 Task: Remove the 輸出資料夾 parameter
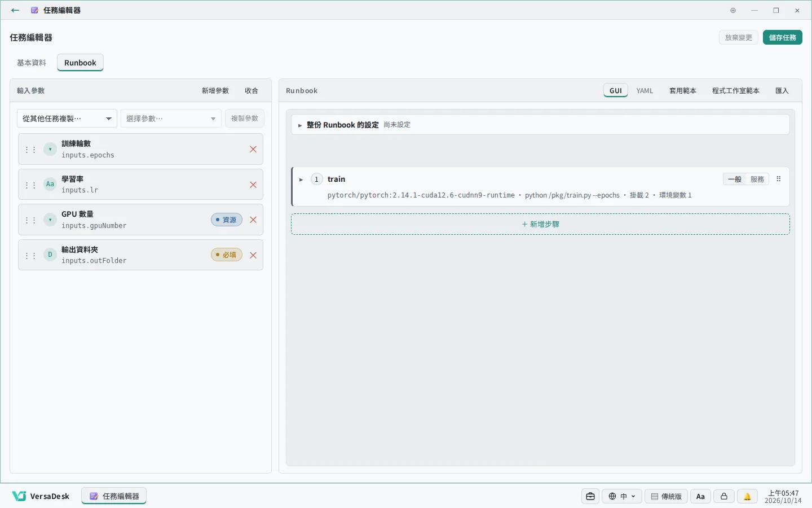tap(253, 255)
